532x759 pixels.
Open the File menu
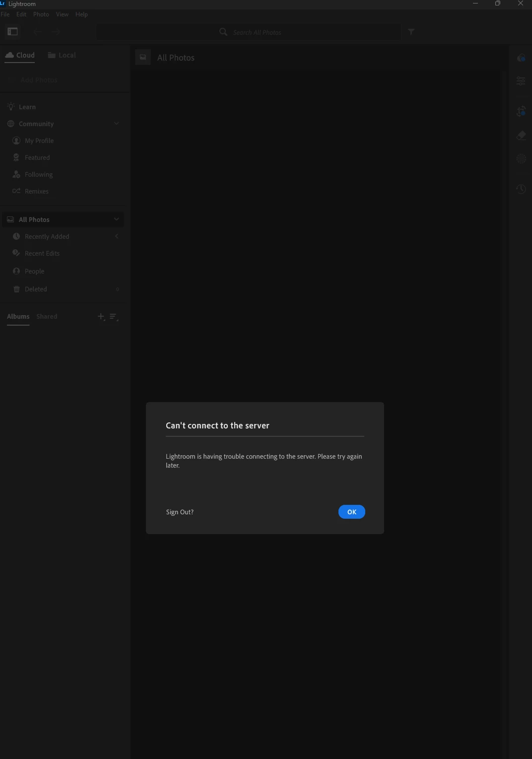pyautogui.click(x=5, y=14)
